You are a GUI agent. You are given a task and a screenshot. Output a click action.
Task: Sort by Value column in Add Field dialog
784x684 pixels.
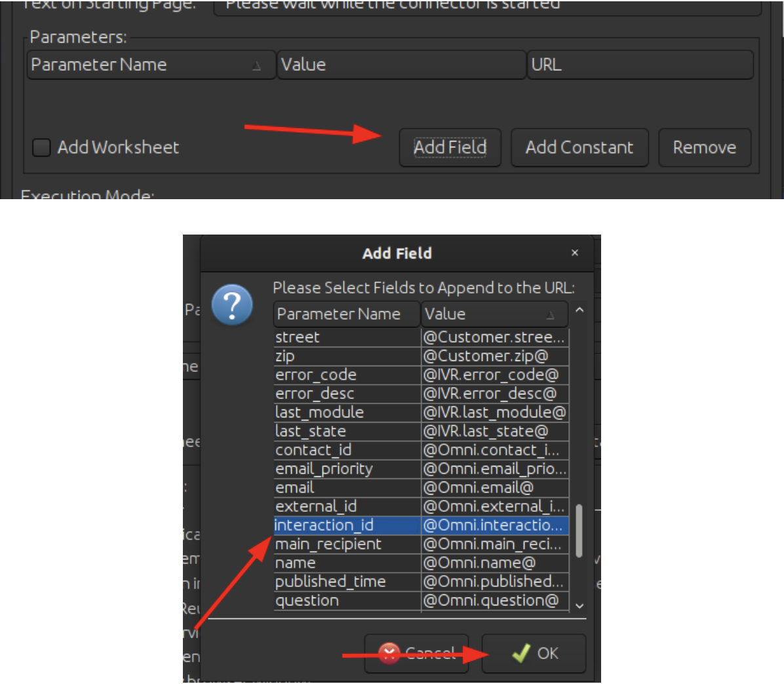click(x=494, y=314)
